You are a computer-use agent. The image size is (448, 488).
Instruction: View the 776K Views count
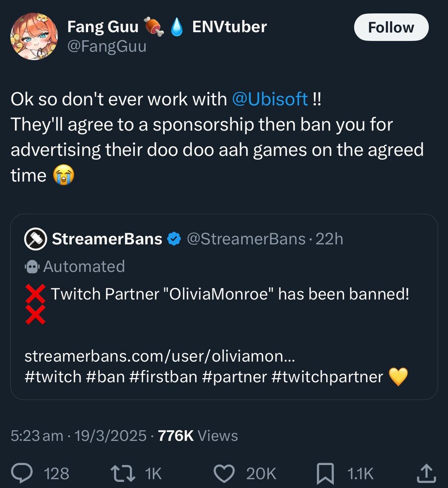(x=198, y=436)
